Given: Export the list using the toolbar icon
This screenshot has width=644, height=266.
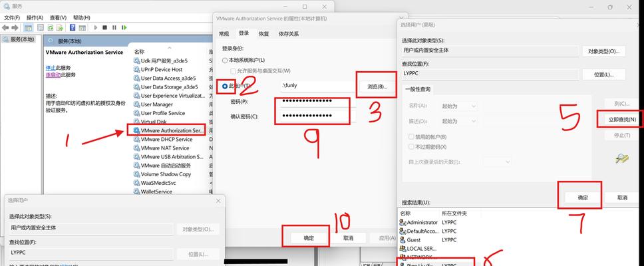Looking at the screenshot, I should 60,27.
